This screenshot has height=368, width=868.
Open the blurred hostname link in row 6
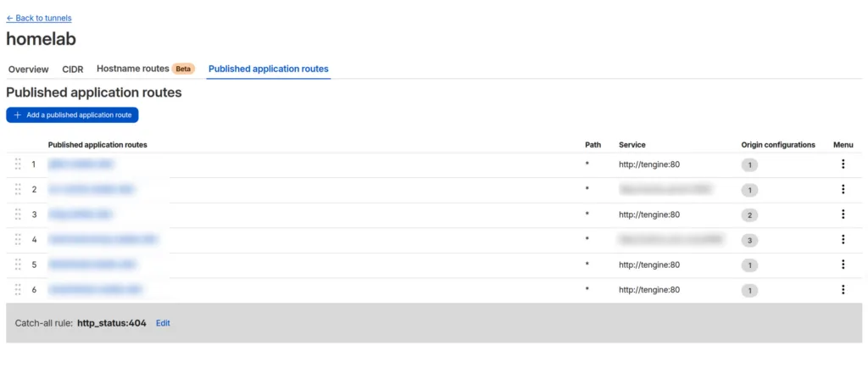coord(94,290)
